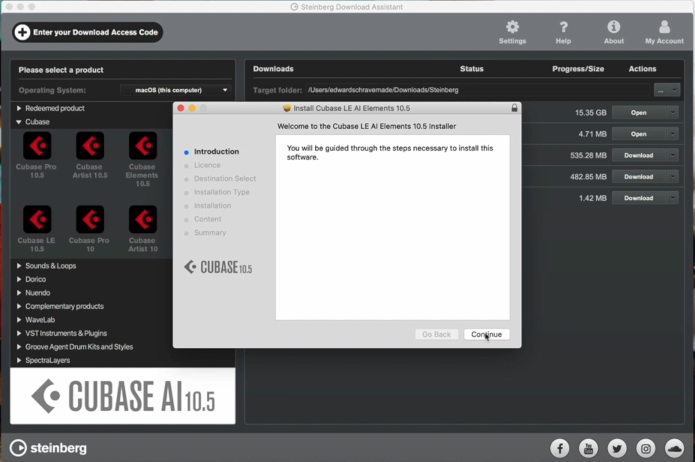Image resolution: width=695 pixels, height=462 pixels.
Task: Open dropdown arrow beside 15.35 GB Open button
Action: [x=673, y=113]
